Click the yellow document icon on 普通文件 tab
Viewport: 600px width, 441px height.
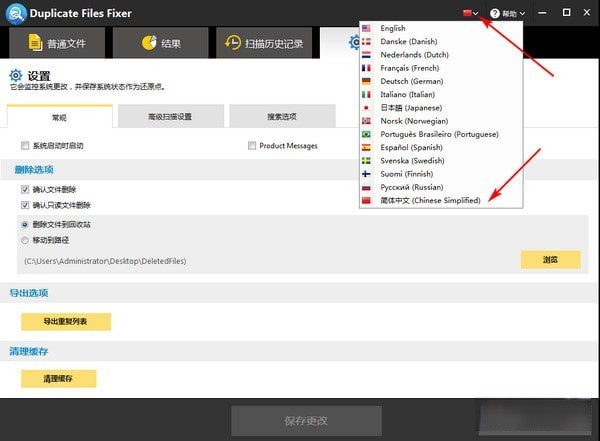[x=35, y=42]
